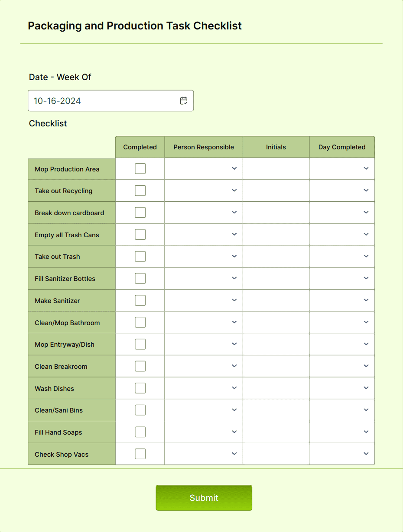Mark Clean Breakroom complete

pyautogui.click(x=140, y=366)
